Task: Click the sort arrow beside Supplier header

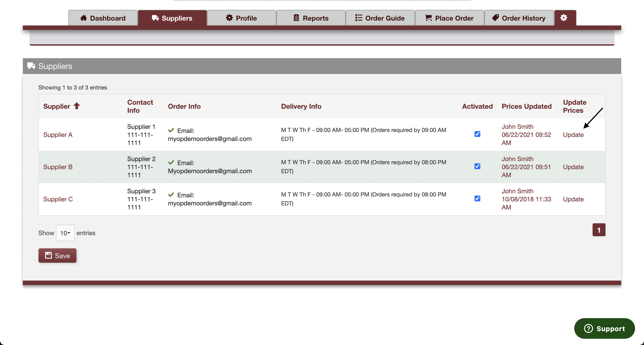Action: [77, 106]
